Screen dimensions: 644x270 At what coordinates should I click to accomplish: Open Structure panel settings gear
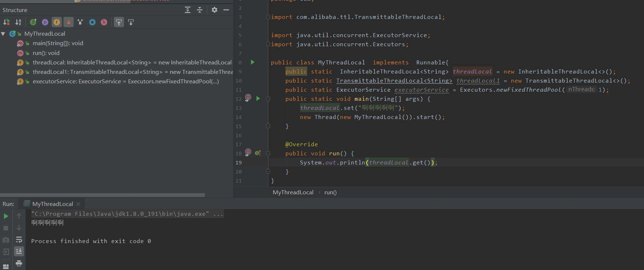[215, 10]
